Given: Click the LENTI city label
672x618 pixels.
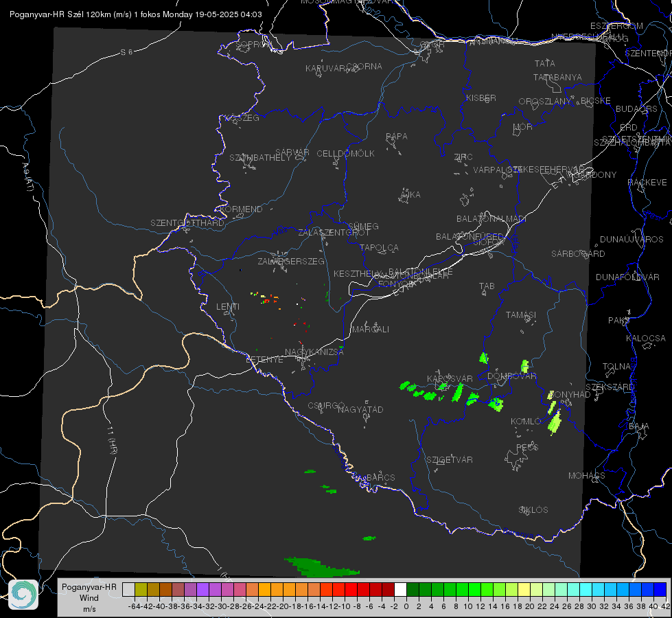Looking at the screenshot, I should 228,307.
